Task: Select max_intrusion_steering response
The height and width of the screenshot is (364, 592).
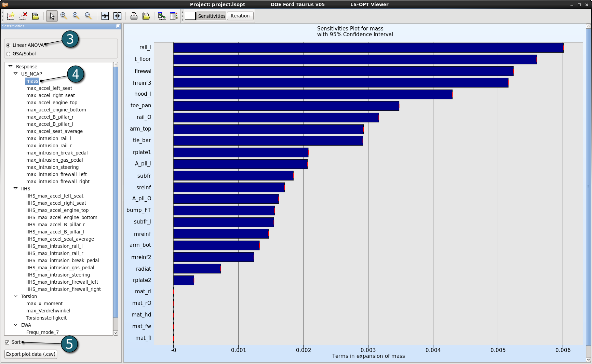Action: 52,167
